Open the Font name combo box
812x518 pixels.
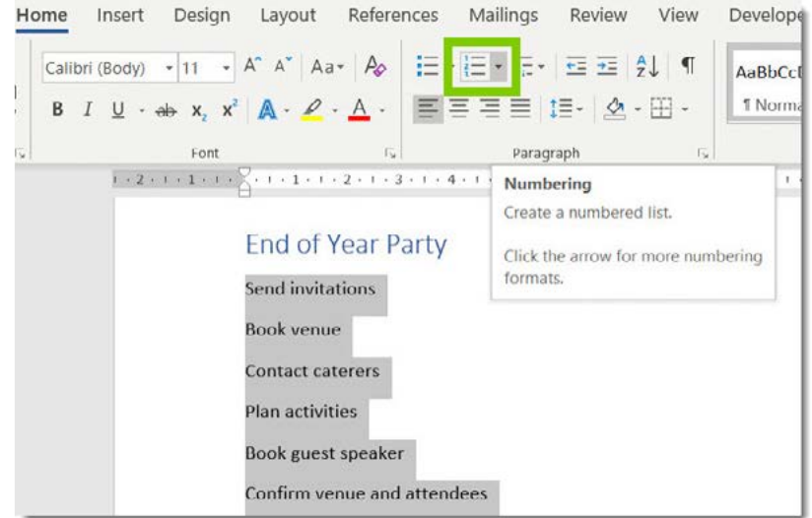click(x=109, y=67)
